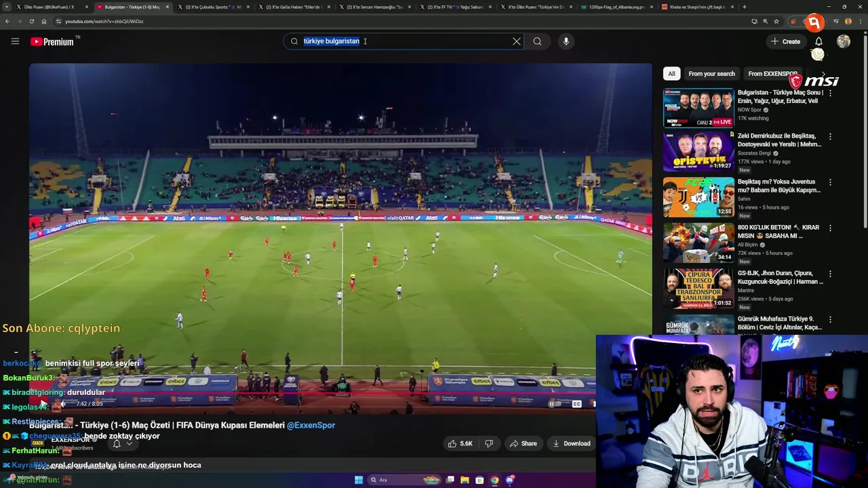
Task: Open Discord from the taskbar
Action: tap(510, 480)
